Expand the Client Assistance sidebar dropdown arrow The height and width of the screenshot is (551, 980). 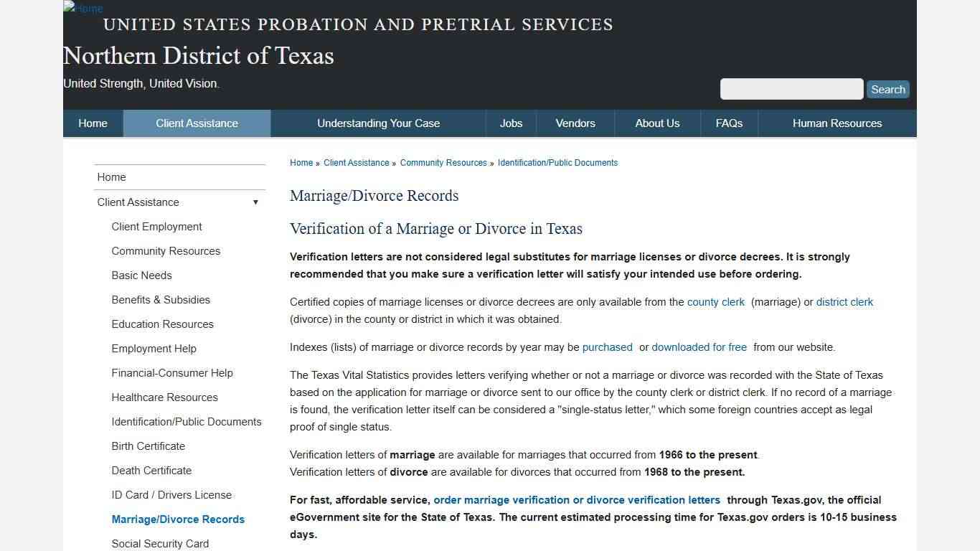[255, 202]
